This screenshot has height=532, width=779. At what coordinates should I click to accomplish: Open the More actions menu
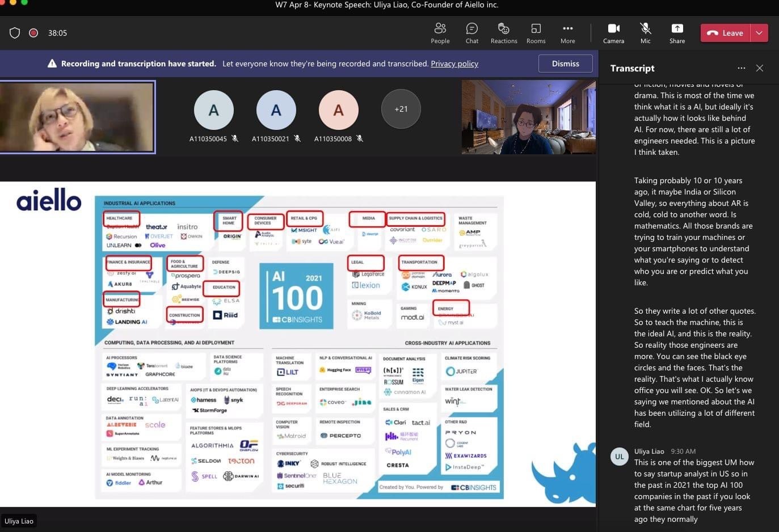point(567,33)
